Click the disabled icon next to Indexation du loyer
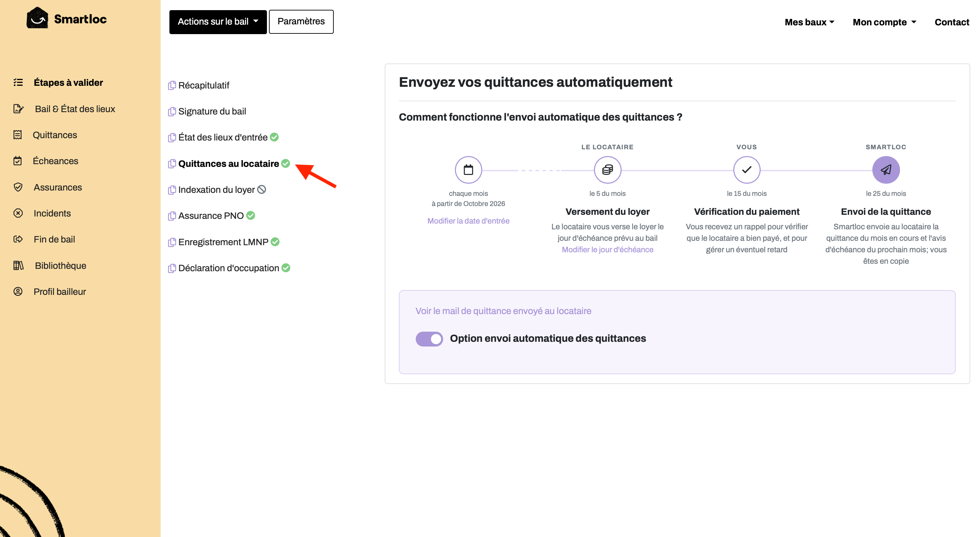 (x=262, y=189)
